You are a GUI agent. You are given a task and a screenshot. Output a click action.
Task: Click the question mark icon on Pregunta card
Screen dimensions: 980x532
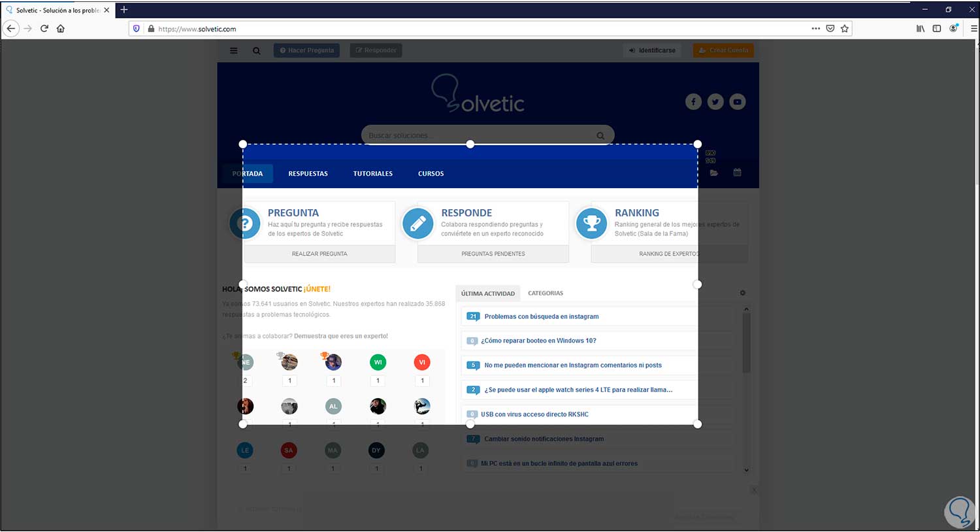click(245, 223)
